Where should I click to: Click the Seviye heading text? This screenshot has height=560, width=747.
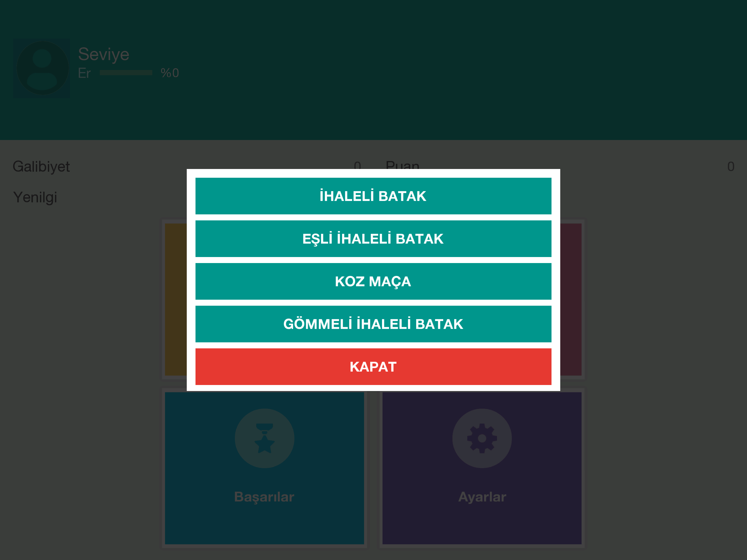click(104, 54)
